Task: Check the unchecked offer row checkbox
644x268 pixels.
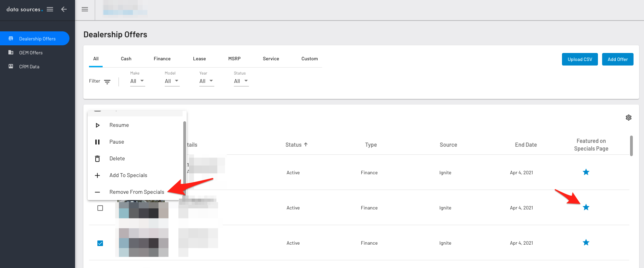Action: click(100, 208)
